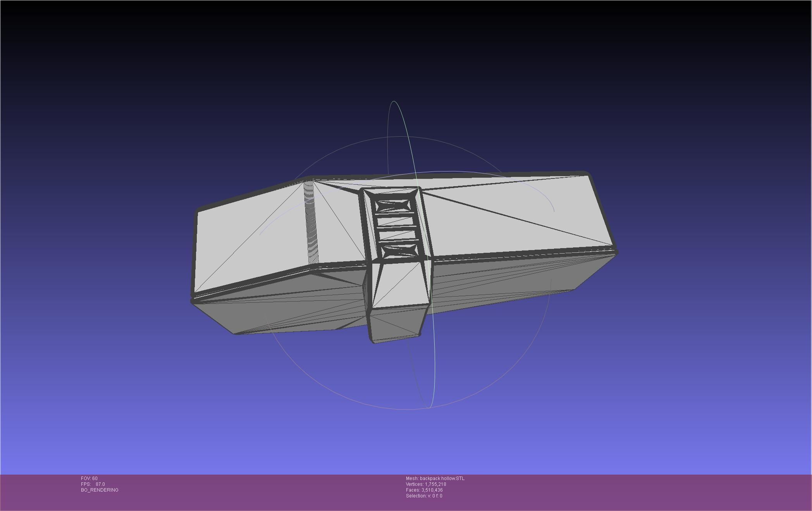
Task: Click the FPS 87.0 readout
Action: click(x=93, y=484)
